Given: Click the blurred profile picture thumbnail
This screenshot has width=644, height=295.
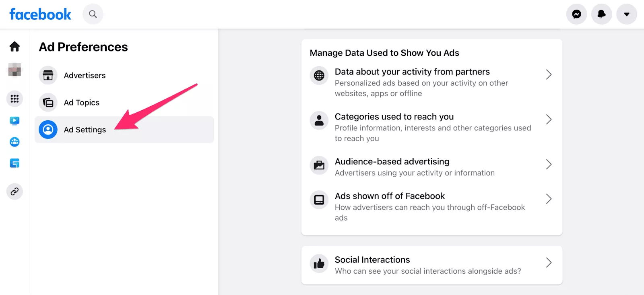Looking at the screenshot, I should pyautogui.click(x=15, y=70).
